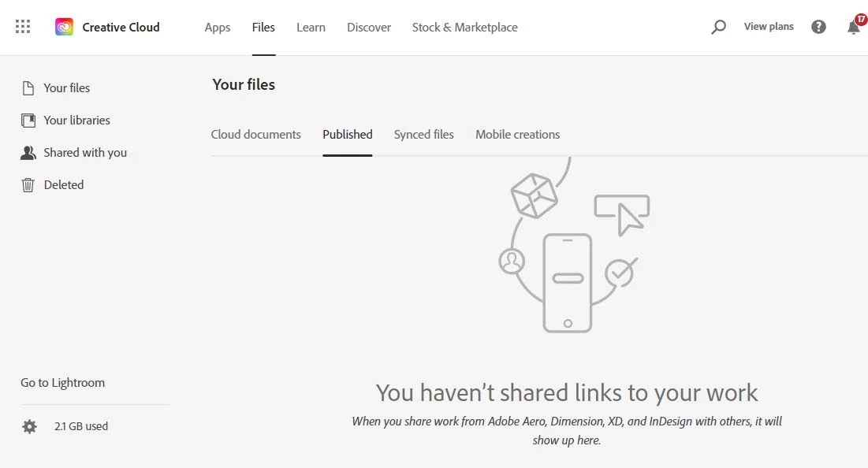The width and height of the screenshot is (868, 468).
Task: Click the Creative Cloud logo icon
Action: tap(64, 27)
